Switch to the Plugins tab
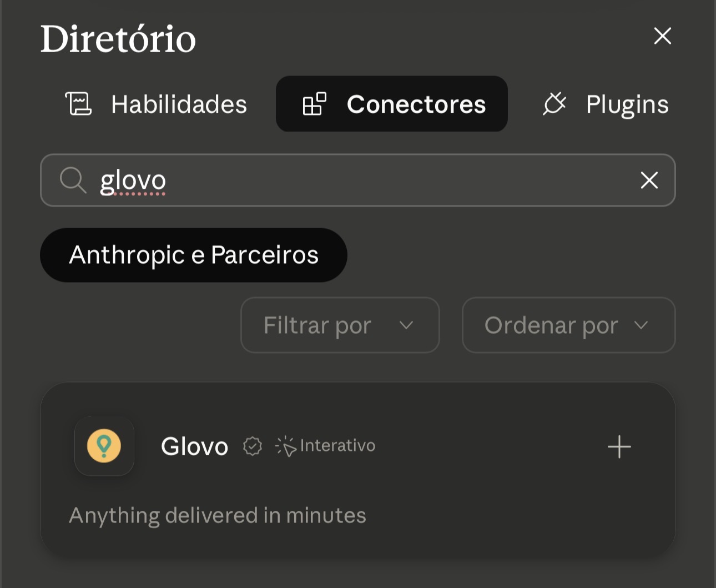This screenshot has width=716, height=588. click(x=606, y=104)
